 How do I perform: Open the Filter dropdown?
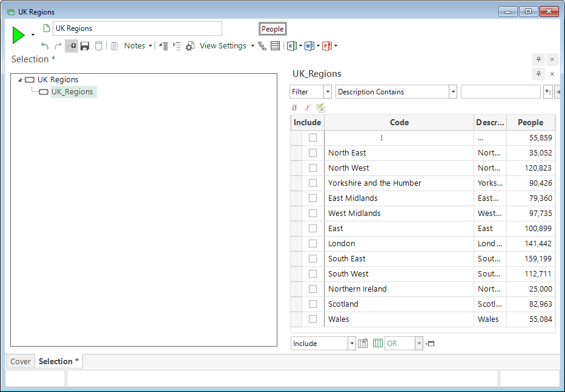(x=328, y=92)
